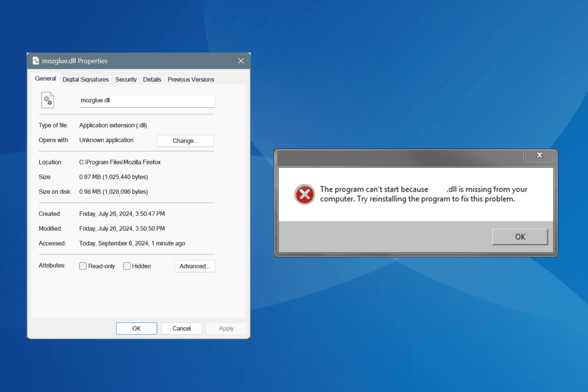This screenshot has height=392, width=588.
Task: Click the mozglue.dll file name field
Action: point(147,101)
